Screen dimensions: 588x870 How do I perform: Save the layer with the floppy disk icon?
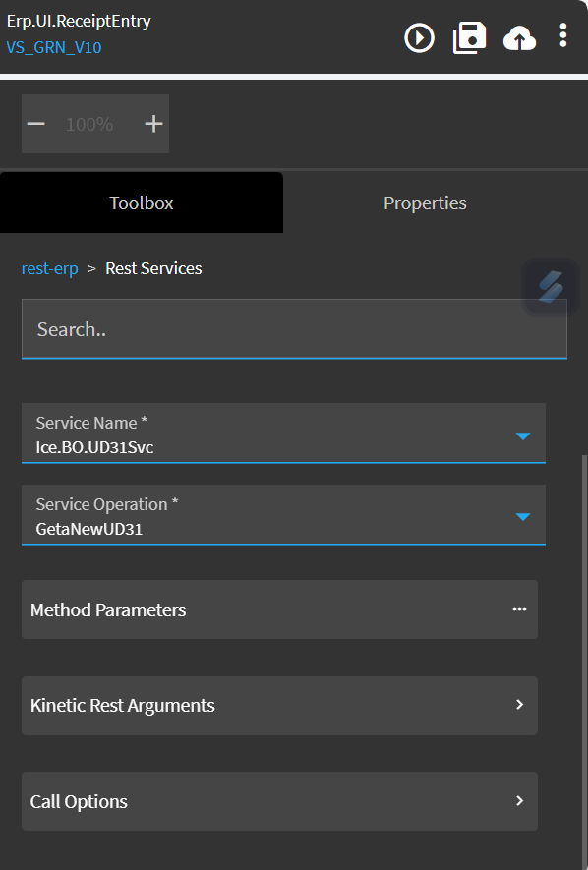tap(469, 37)
